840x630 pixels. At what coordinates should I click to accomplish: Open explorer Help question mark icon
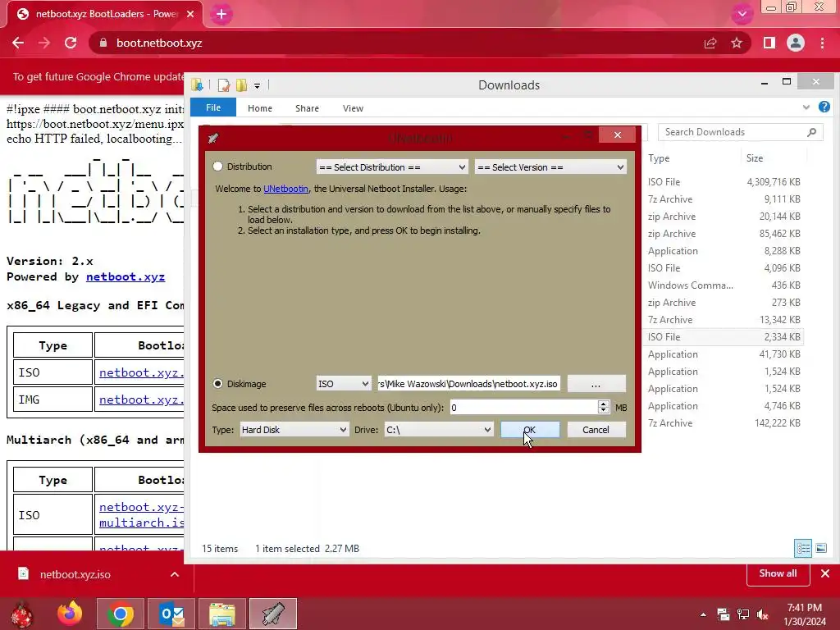point(824,107)
